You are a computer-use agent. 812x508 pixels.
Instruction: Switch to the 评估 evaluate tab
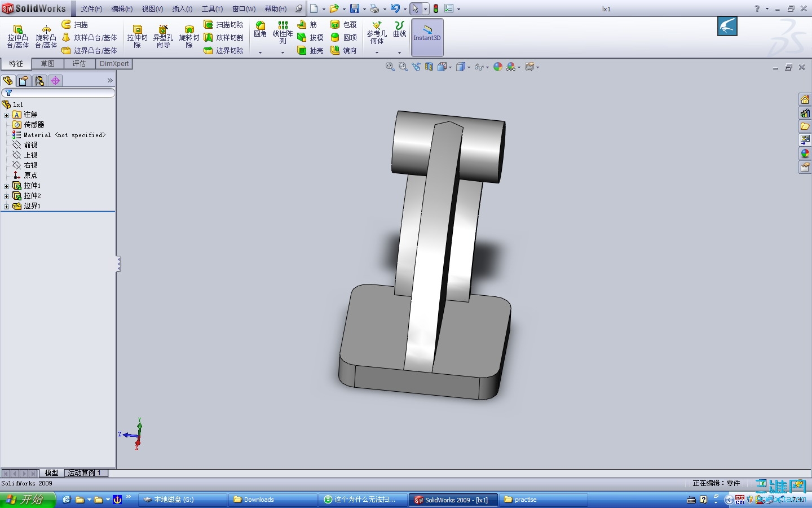click(79, 64)
